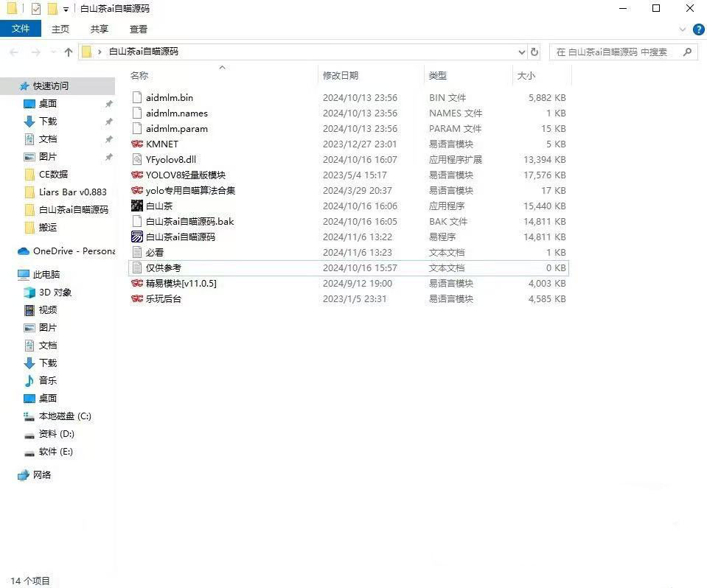Select the KMNET module icon

[137, 144]
